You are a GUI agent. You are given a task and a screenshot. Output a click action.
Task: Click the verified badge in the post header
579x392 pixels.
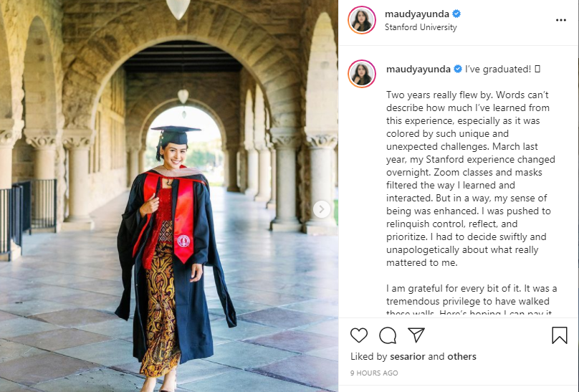pyautogui.click(x=456, y=14)
